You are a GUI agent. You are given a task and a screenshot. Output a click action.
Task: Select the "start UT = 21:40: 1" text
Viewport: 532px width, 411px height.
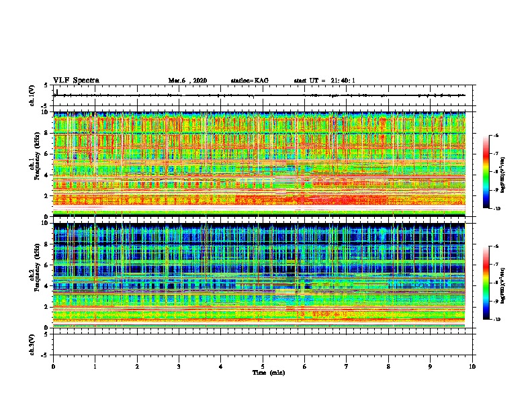[x=324, y=81]
